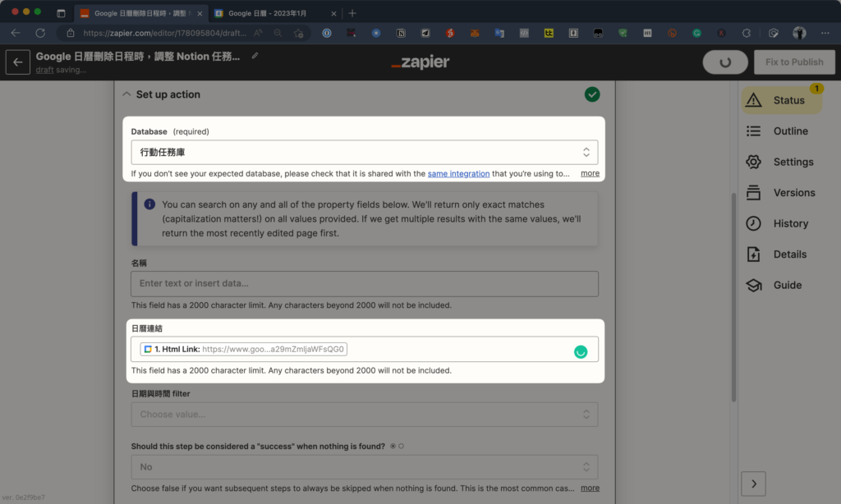Close the Google 日曆 browser tab
This screenshot has width=841, height=504.
point(333,13)
